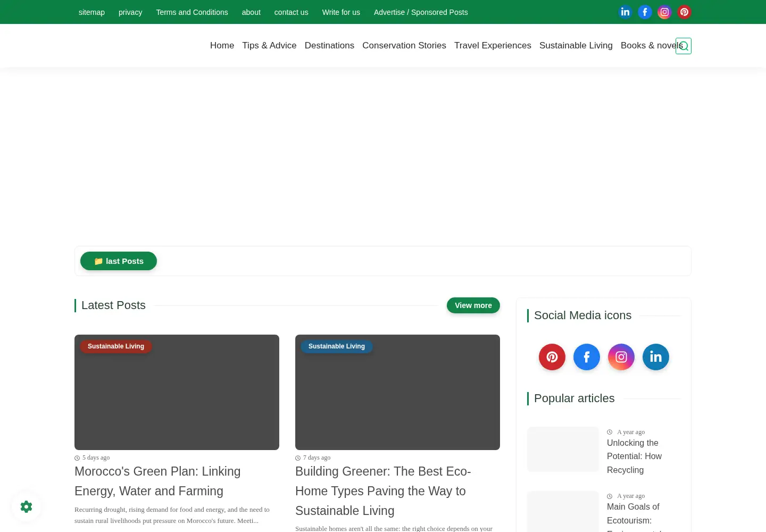Open Sustainable Living in main navigation
766x532 pixels.
click(576, 45)
